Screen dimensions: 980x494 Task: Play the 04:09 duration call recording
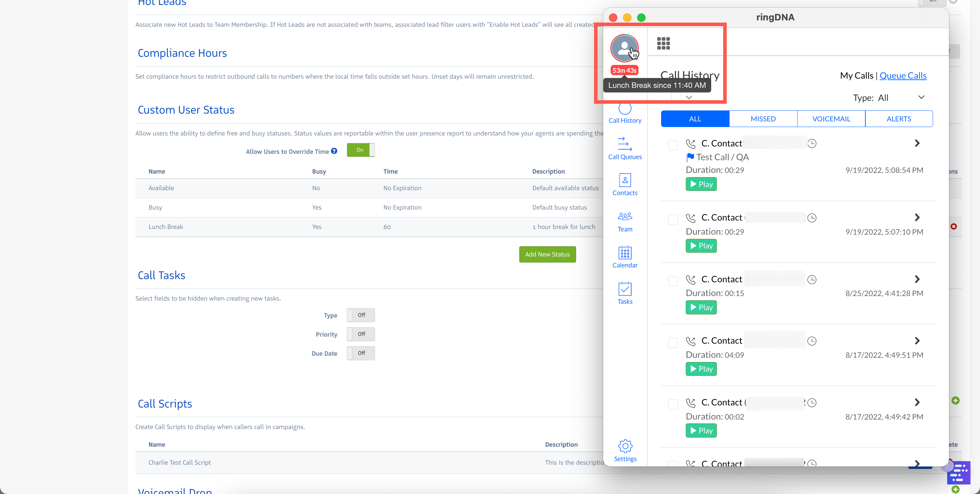(x=701, y=369)
